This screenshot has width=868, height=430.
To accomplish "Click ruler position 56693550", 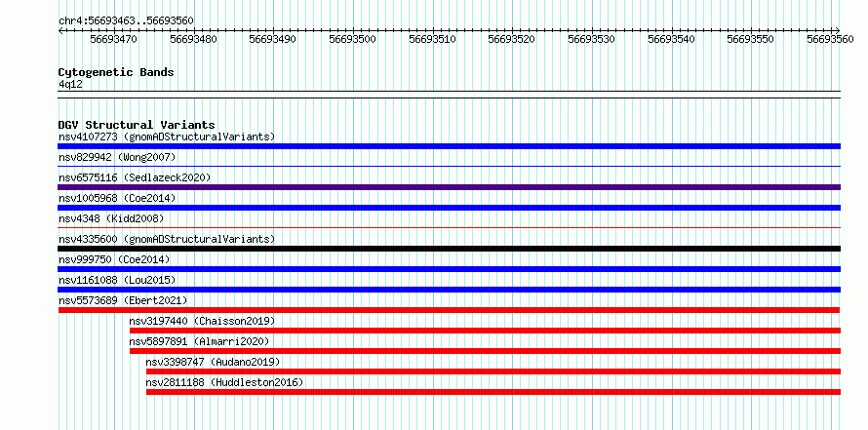I will (x=751, y=39).
